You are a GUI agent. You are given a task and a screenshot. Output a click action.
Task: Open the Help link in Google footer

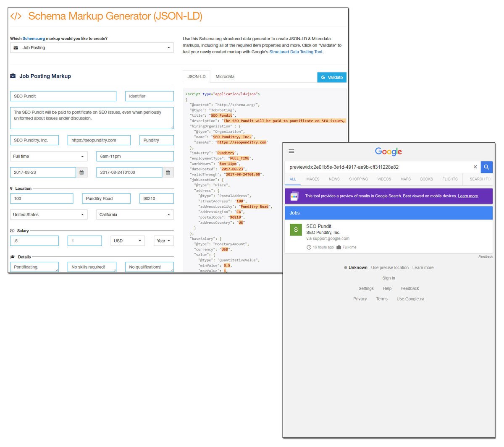click(387, 289)
